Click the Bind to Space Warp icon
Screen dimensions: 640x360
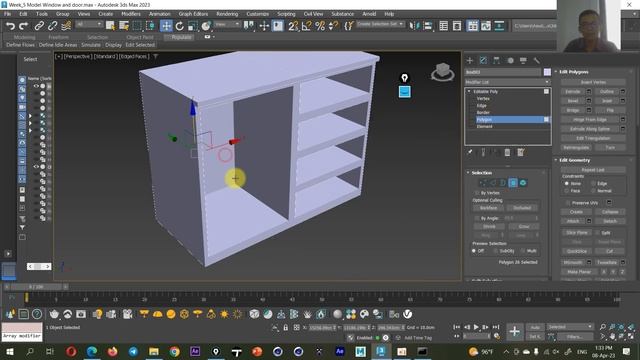tap(66, 26)
